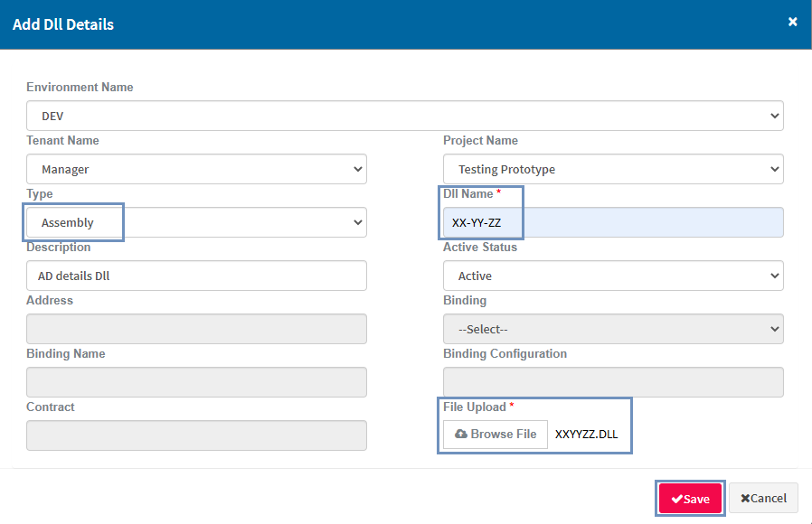This screenshot has width=812, height=524.
Task: Click the Binding Configuration field
Action: pos(613,382)
